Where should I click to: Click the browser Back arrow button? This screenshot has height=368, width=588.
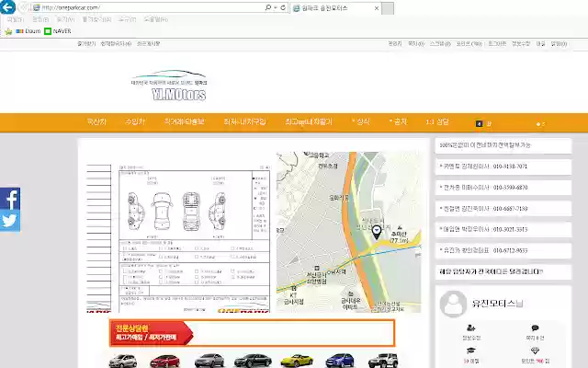pos(7,6)
